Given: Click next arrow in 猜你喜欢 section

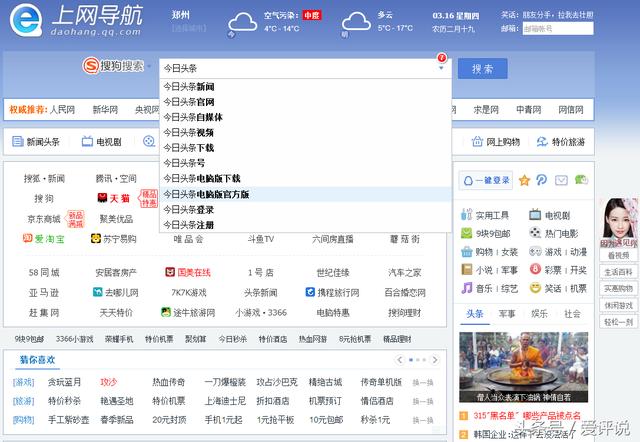Looking at the screenshot, I should [x=435, y=360].
